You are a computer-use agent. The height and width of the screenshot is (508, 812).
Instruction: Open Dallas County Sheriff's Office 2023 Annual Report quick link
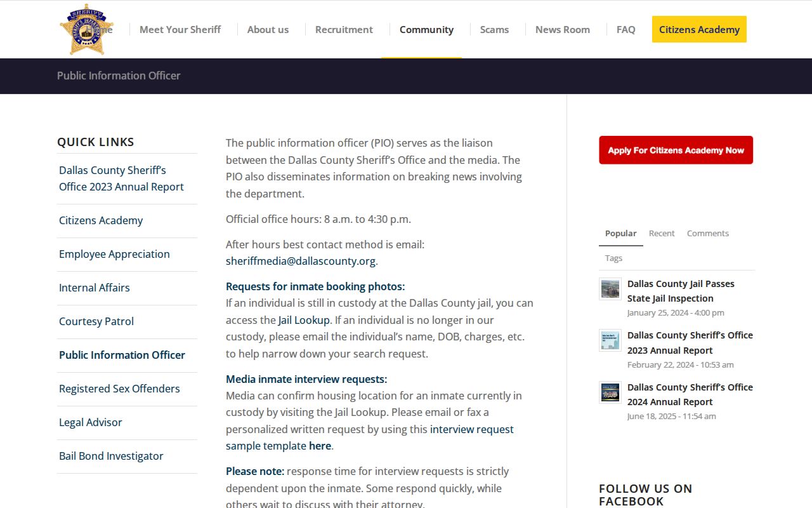tap(121, 178)
